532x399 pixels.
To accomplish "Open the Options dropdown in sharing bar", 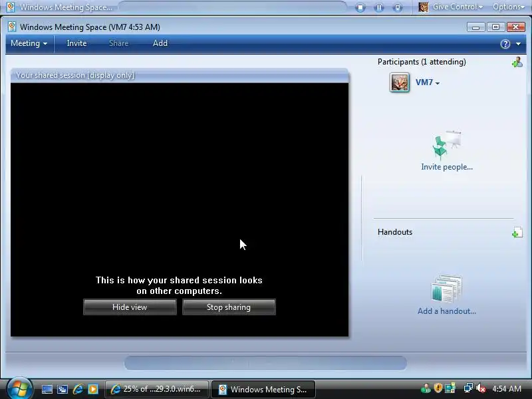I will pos(509,7).
